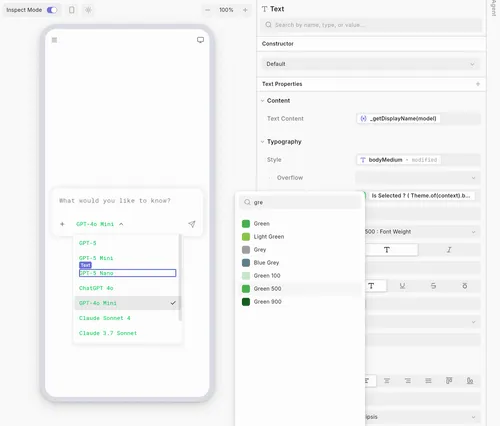Click the 'What would you like to know?' field

coord(115,201)
